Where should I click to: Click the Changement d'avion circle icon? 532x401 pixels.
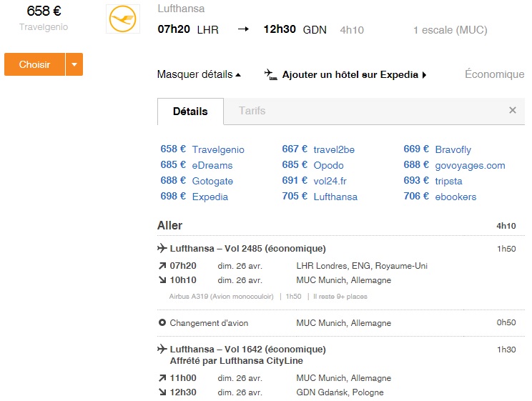pos(162,322)
